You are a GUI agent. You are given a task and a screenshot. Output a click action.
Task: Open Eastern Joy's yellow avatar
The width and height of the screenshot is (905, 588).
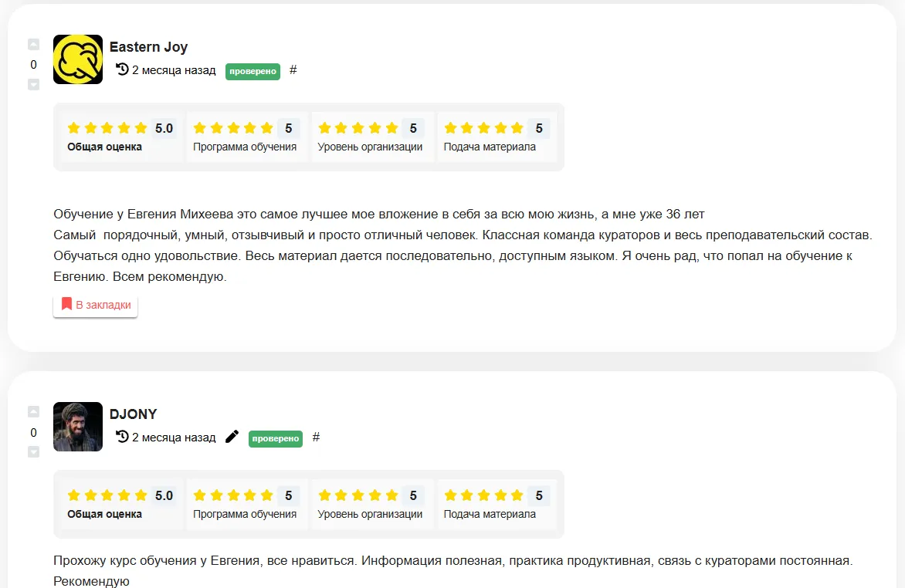click(78, 59)
